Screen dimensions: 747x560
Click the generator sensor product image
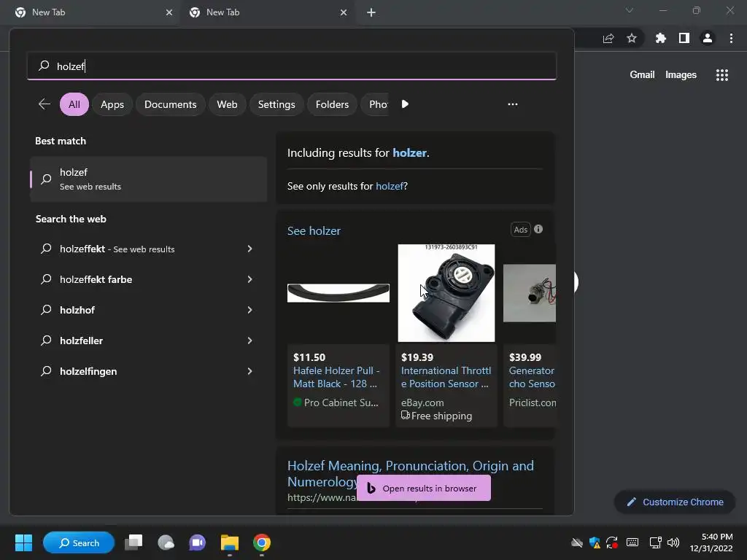point(530,293)
